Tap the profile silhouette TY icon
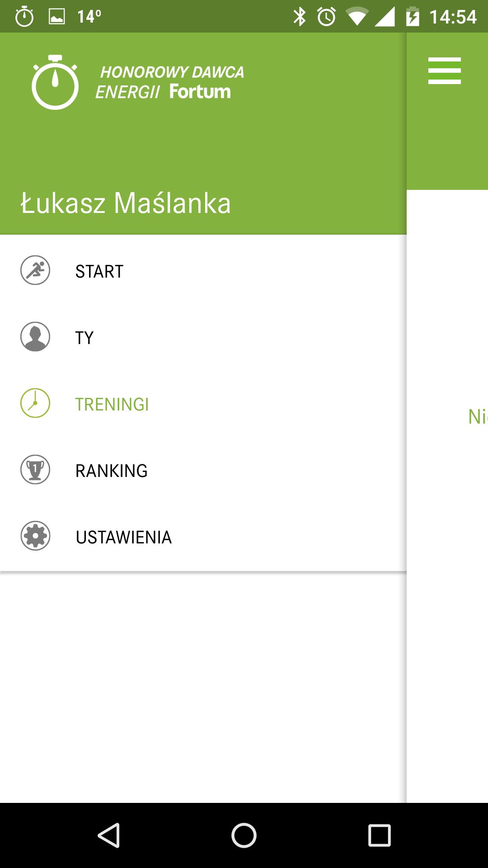The width and height of the screenshot is (488, 868). tap(35, 337)
